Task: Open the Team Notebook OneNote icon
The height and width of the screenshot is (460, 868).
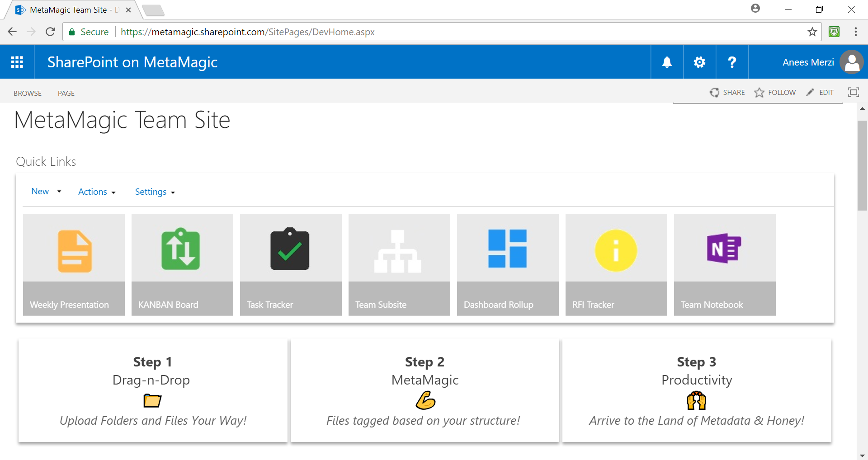Action: click(x=724, y=248)
